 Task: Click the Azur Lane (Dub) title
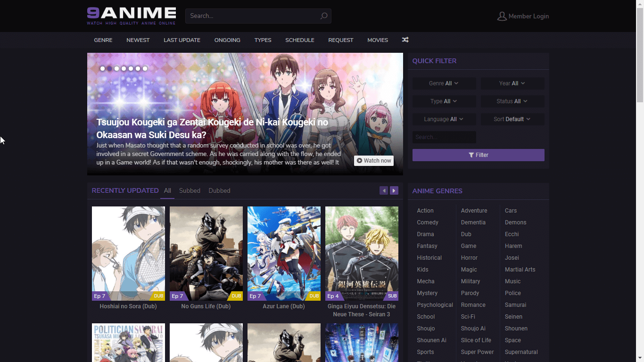tap(284, 306)
